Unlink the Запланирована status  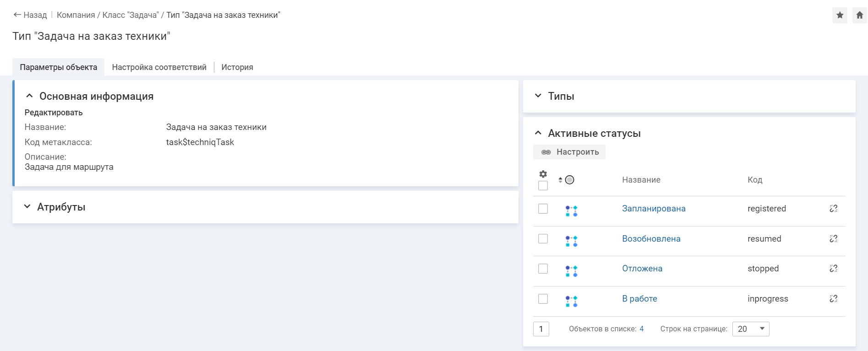pyautogui.click(x=833, y=209)
